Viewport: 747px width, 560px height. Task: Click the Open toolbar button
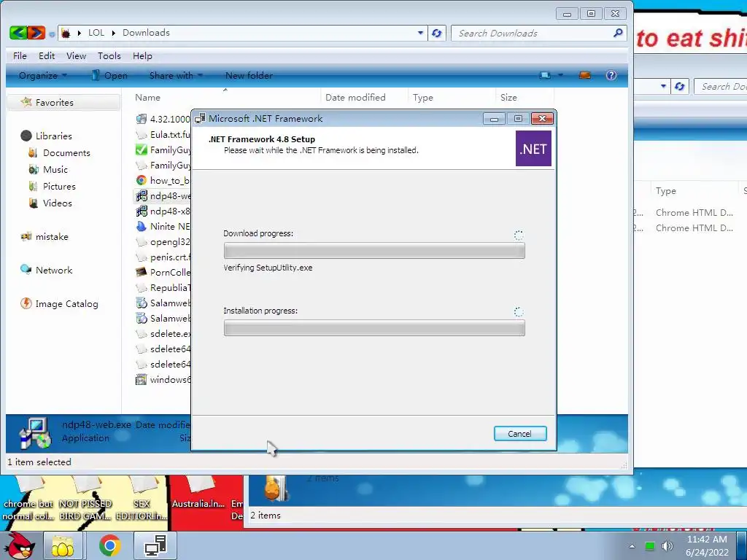(110, 75)
